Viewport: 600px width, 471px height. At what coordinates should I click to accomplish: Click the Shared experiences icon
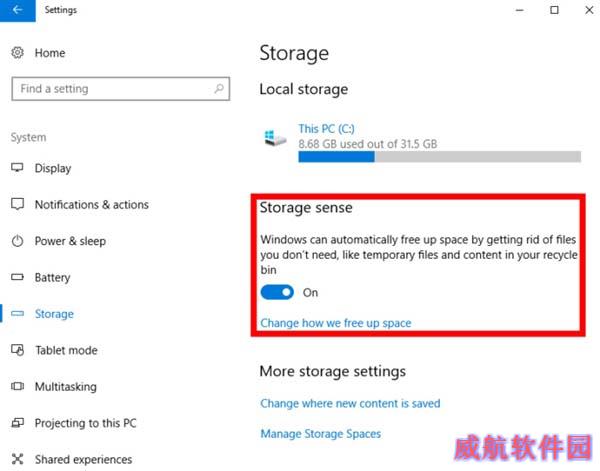[17, 459]
